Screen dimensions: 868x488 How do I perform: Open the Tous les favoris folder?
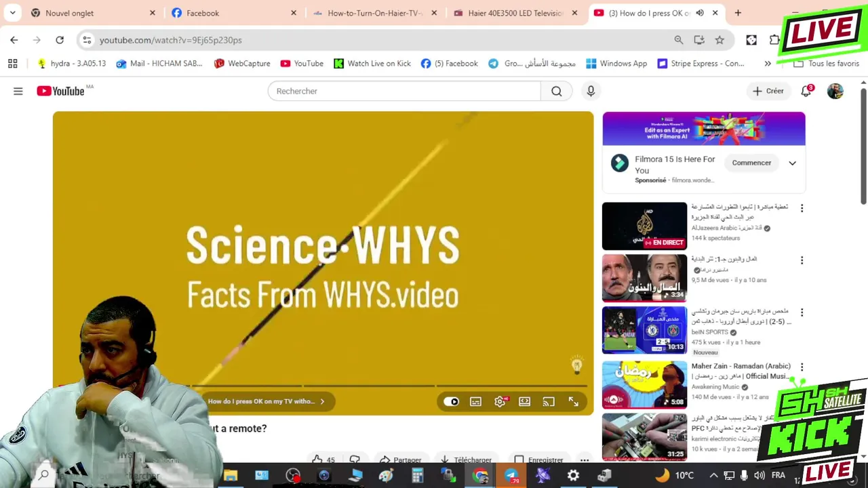coord(827,63)
